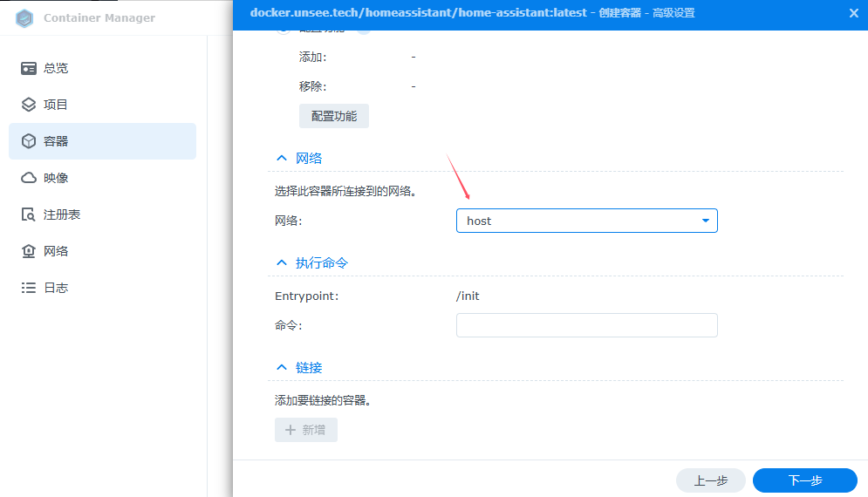Click the 网络 house icon in the sidebar

pyautogui.click(x=29, y=251)
